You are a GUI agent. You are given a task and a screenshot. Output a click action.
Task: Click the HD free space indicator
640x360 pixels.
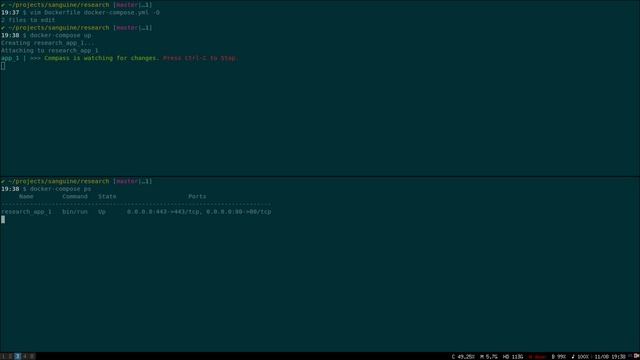(513, 357)
